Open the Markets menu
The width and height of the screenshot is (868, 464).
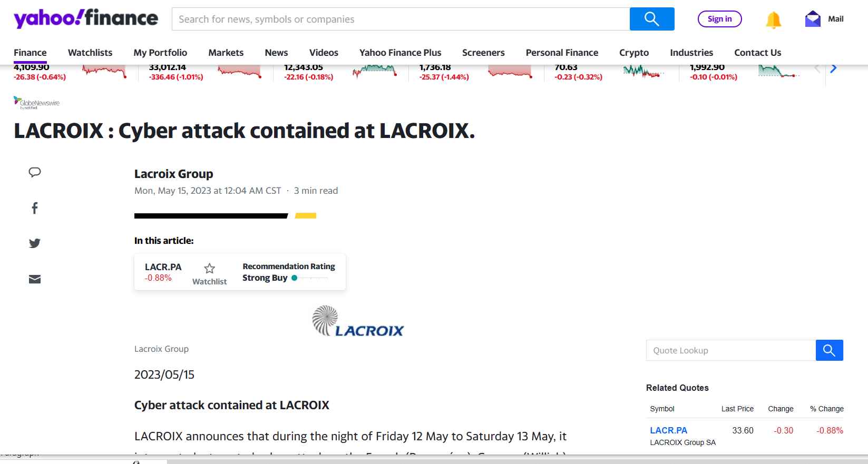click(226, 53)
